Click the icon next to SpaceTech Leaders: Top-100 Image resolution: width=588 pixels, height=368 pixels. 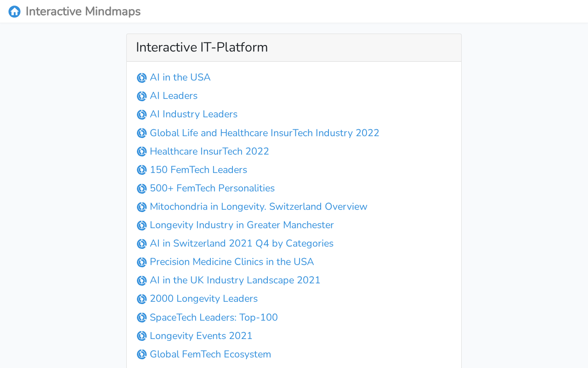pos(141,318)
